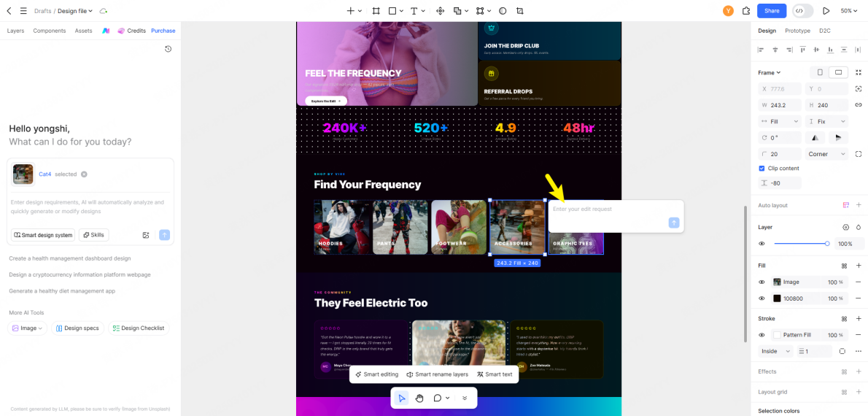
Task: Open the Design file name dropdown
Action: pyautogui.click(x=74, y=10)
